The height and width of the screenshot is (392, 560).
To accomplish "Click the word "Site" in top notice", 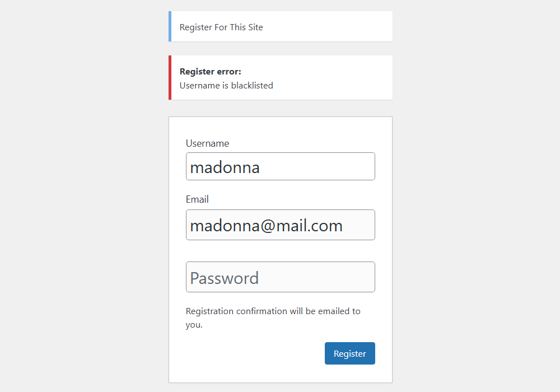I will 255,27.
